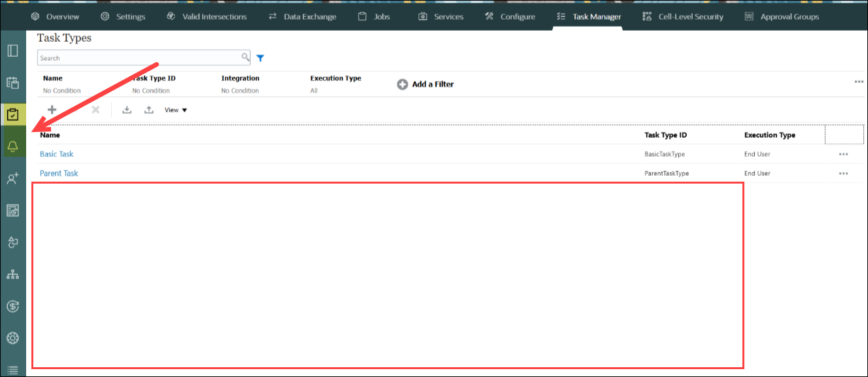Open the Schedules calendar sidebar icon
Image resolution: width=868 pixels, height=377 pixels.
pyautogui.click(x=12, y=83)
